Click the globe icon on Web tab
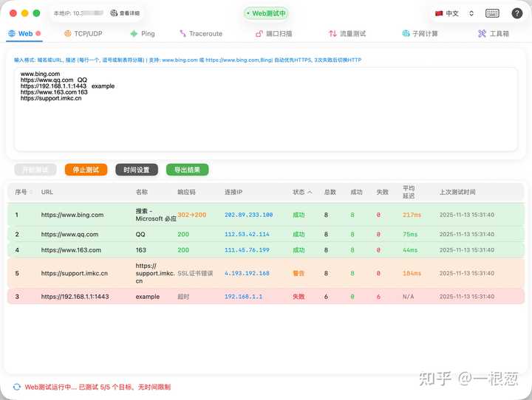This screenshot has height=400, width=532. 12,33
